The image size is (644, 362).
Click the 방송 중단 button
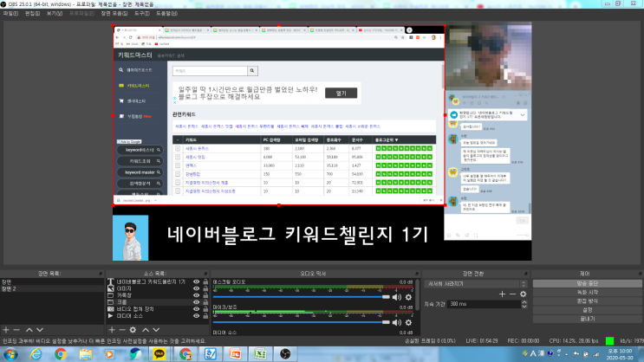coord(588,283)
